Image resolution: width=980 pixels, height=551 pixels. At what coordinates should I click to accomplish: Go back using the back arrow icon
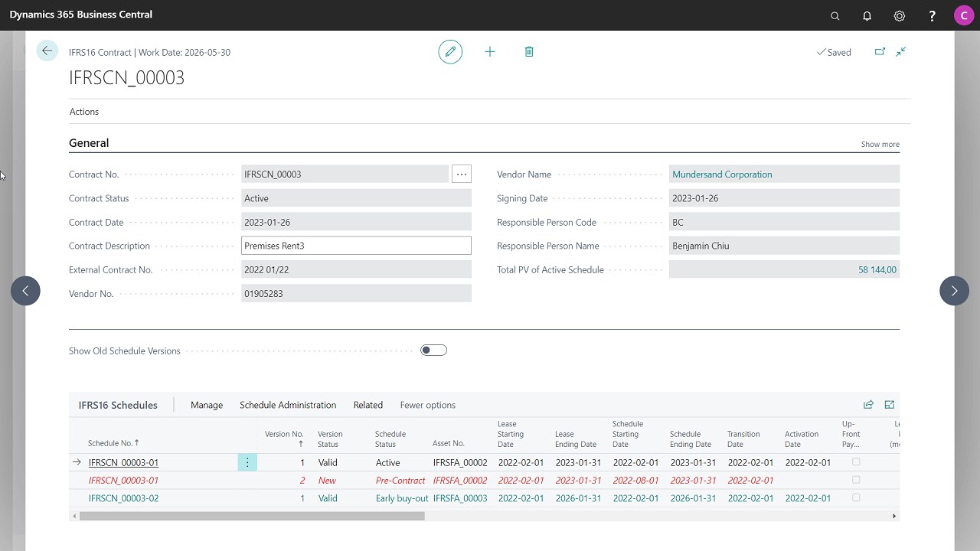click(x=47, y=51)
